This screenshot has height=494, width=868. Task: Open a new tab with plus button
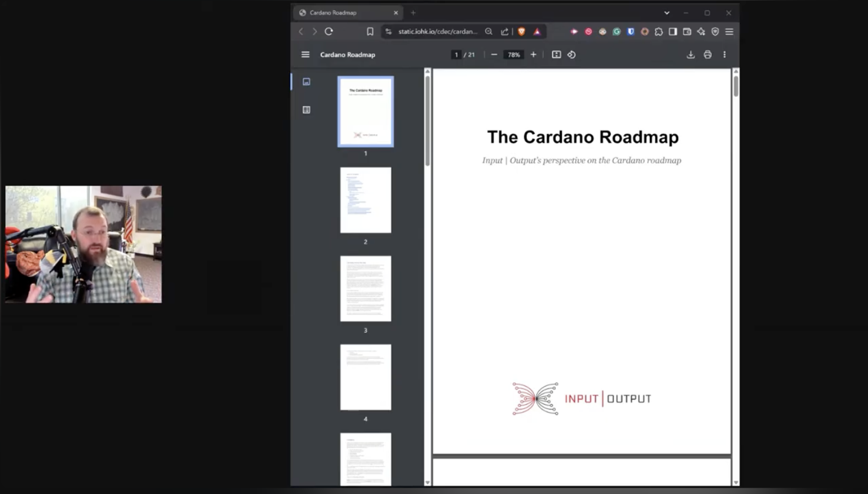point(413,13)
